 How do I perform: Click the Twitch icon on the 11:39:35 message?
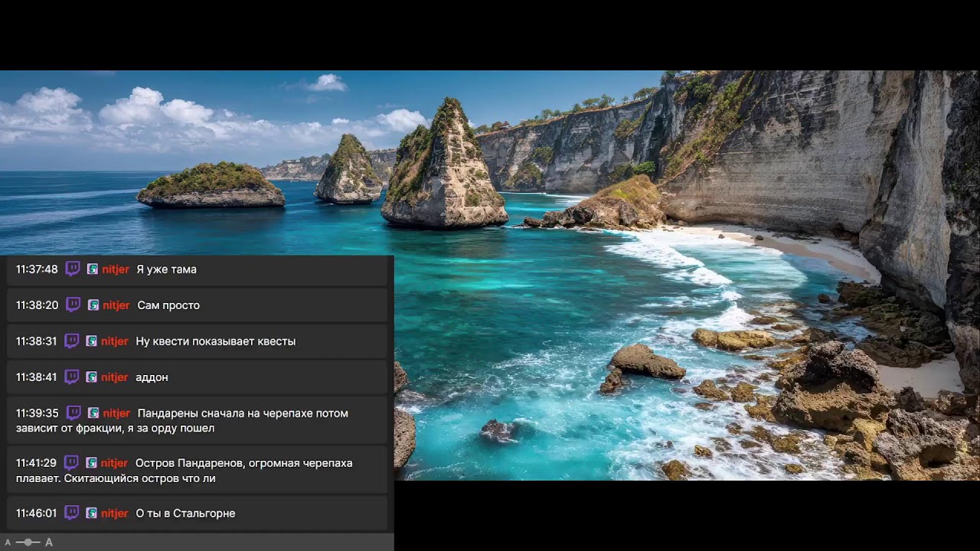tap(73, 412)
